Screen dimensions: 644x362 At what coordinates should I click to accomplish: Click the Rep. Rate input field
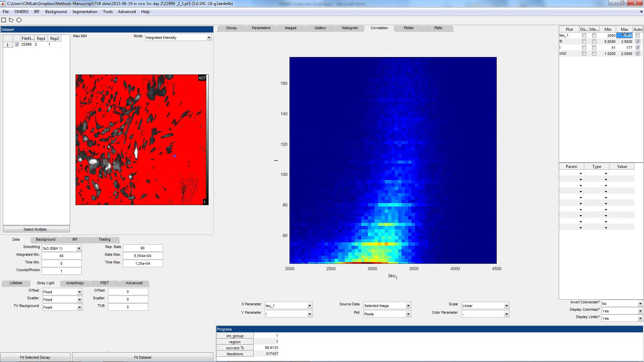coord(142,248)
